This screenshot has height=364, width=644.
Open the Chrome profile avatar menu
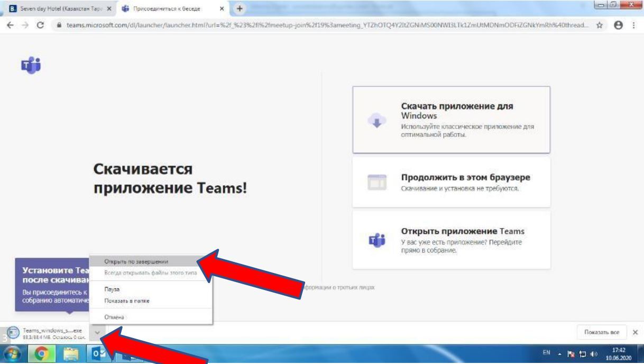(x=618, y=25)
